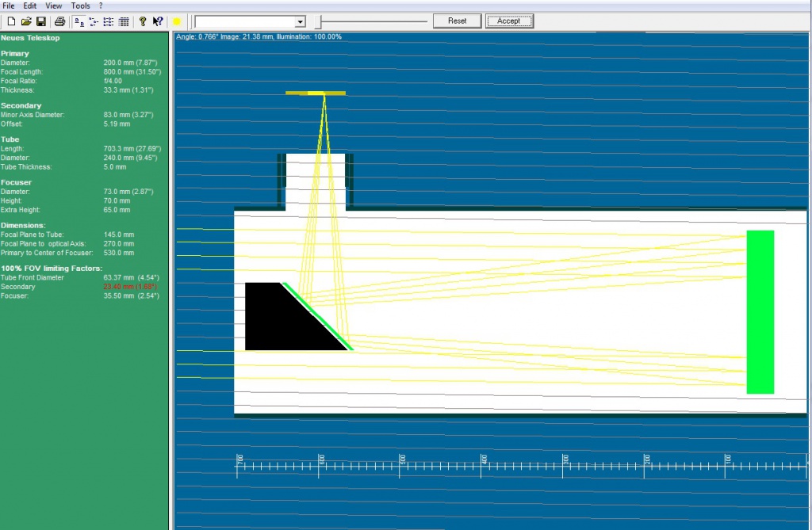
Task: Open file with folder icon
Action: (26, 21)
